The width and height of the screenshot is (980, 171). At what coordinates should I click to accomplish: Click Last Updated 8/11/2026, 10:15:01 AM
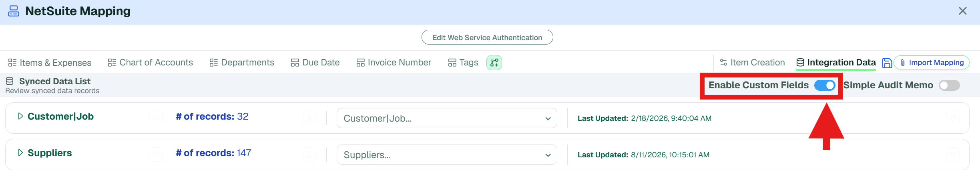click(643, 155)
